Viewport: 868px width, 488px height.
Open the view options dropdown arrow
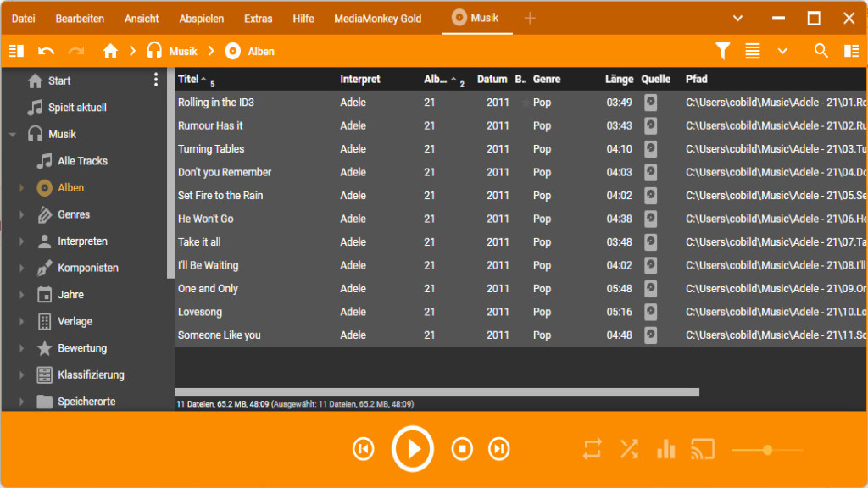tap(782, 52)
